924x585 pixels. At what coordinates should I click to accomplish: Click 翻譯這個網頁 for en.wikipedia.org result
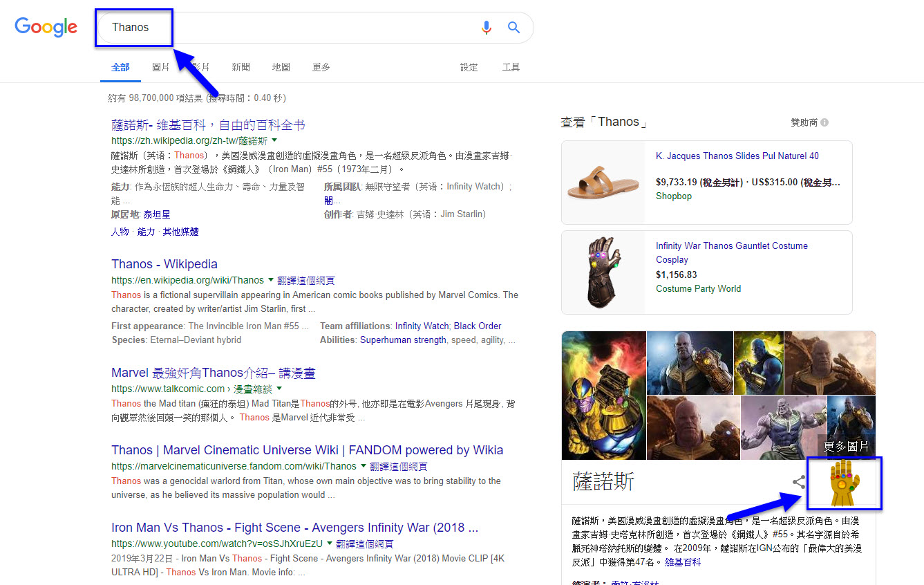(x=305, y=281)
